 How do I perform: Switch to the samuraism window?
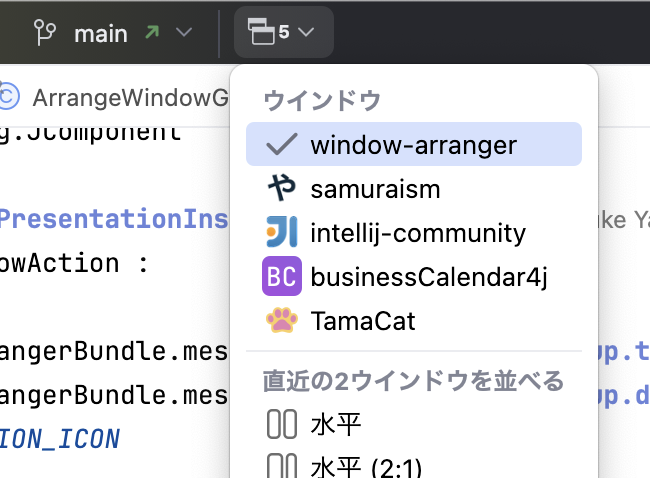414,189
